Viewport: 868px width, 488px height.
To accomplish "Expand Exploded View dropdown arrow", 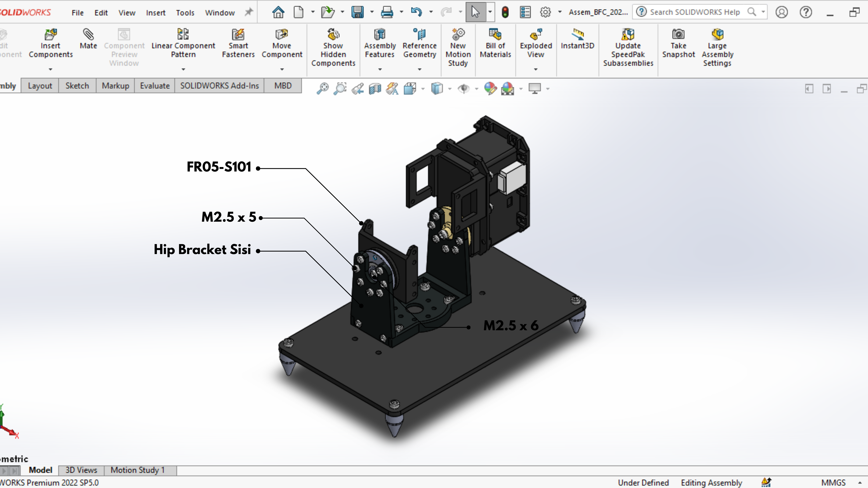I will click(x=536, y=69).
